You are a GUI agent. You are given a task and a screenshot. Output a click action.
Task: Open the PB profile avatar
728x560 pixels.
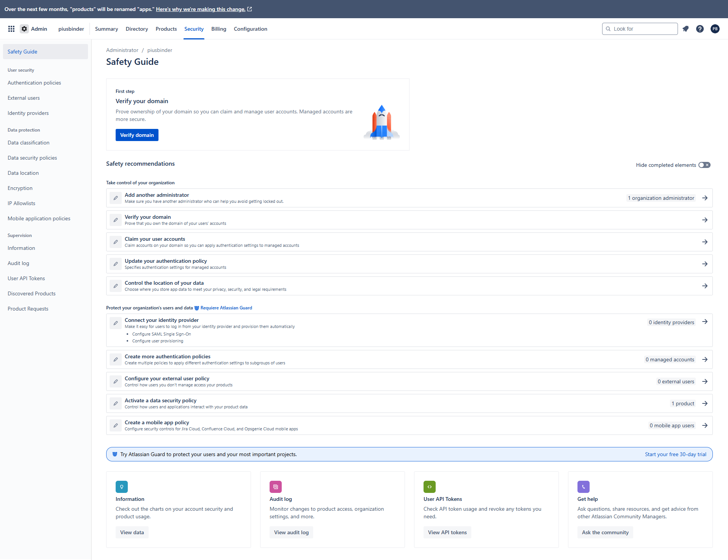[715, 29]
